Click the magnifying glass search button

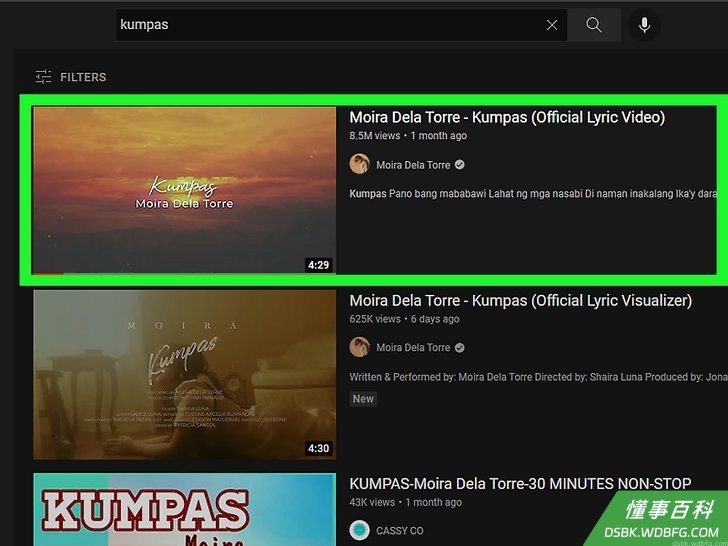[x=594, y=25]
